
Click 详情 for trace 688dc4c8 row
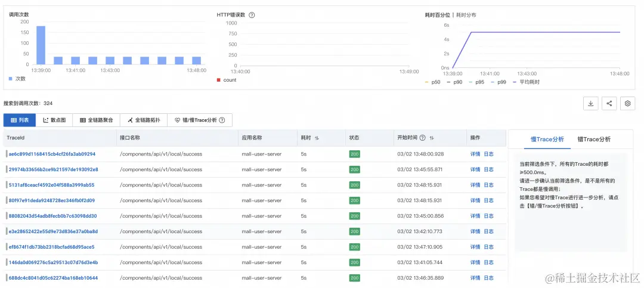[475, 278]
